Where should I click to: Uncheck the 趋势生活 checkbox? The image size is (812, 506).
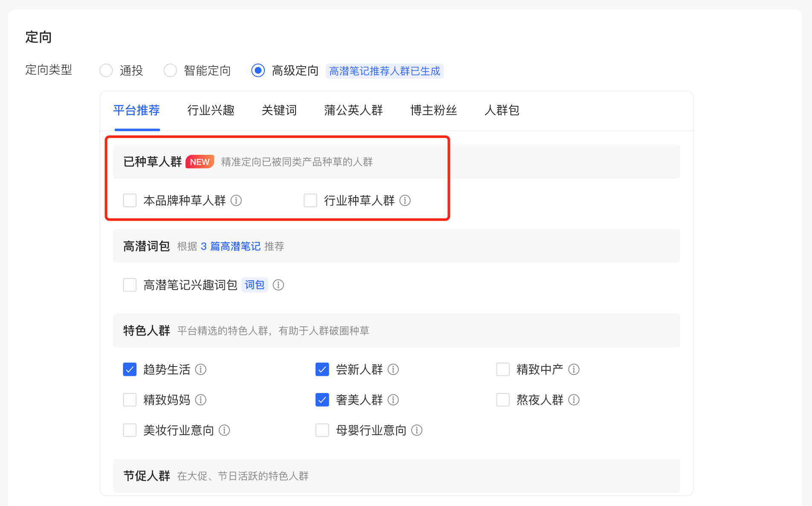coord(130,369)
